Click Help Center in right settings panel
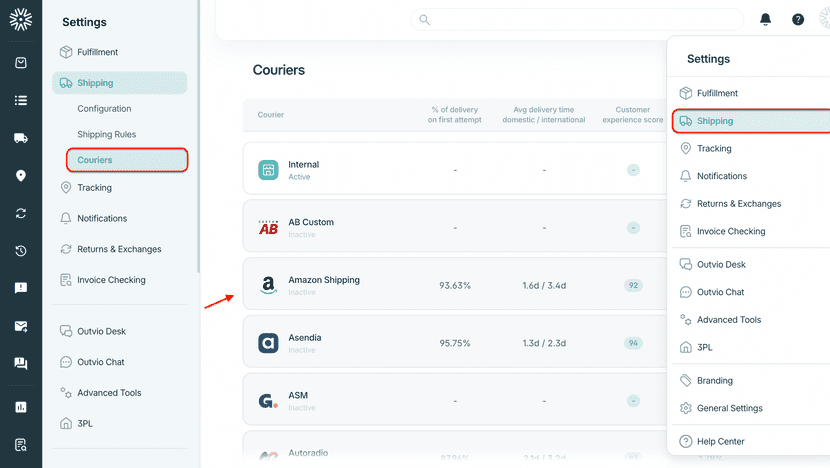The height and width of the screenshot is (468, 830). coord(720,441)
